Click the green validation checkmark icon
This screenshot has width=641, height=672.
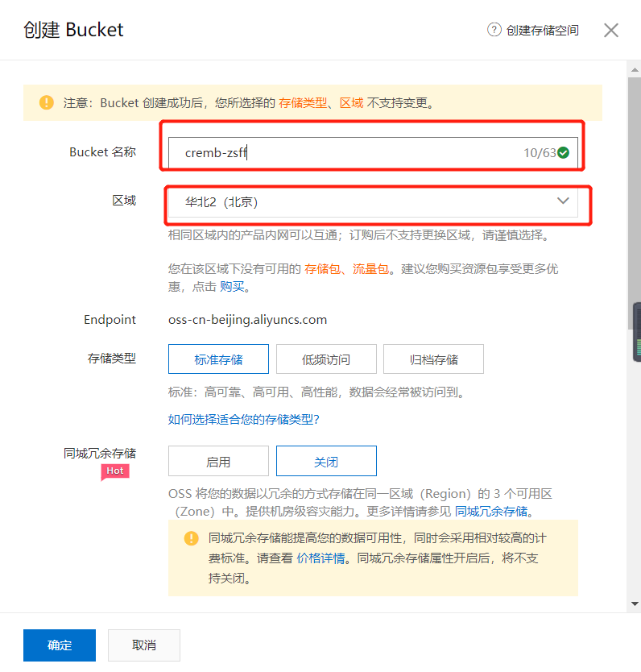pos(564,152)
